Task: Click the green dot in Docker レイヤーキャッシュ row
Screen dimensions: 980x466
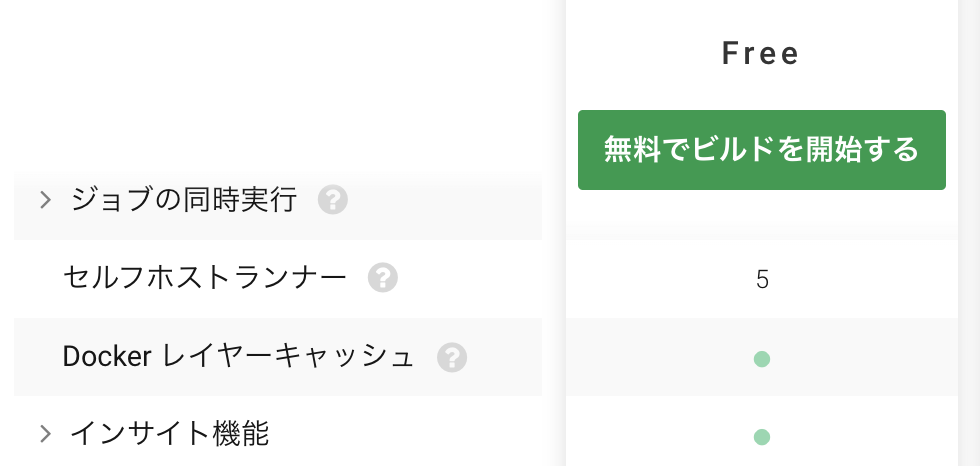Action: pyautogui.click(x=761, y=359)
